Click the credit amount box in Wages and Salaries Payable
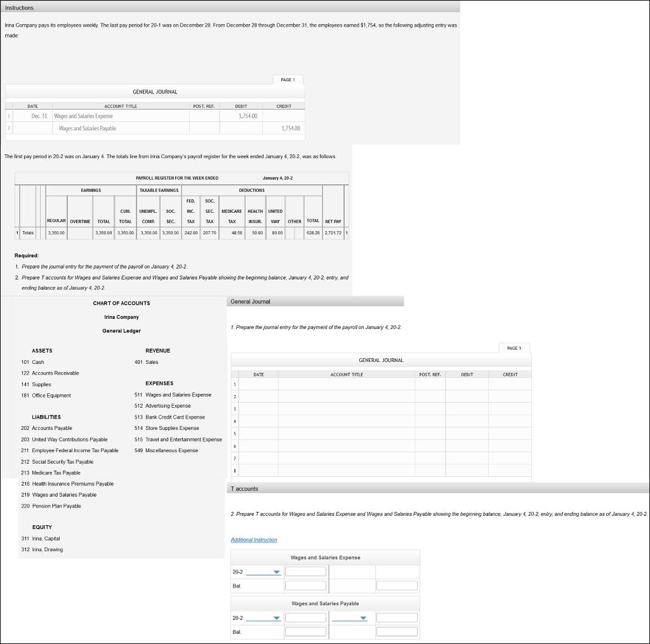This screenshot has width=650, height=644. click(x=396, y=617)
